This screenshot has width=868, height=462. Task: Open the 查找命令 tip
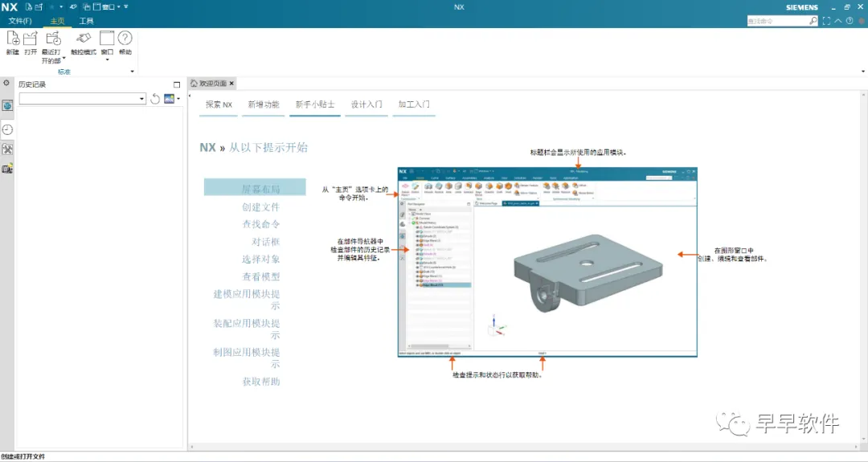pyautogui.click(x=260, y=224)
